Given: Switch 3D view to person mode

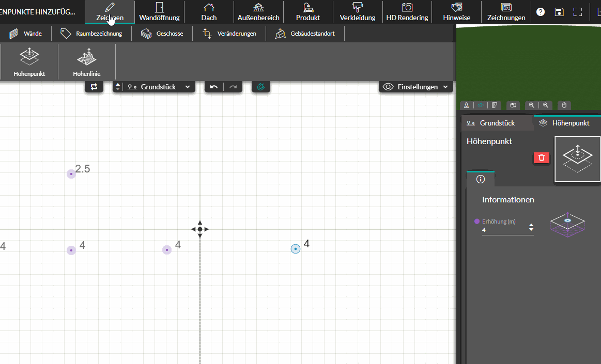Looking at the screenshot, I should pos(467,105).
